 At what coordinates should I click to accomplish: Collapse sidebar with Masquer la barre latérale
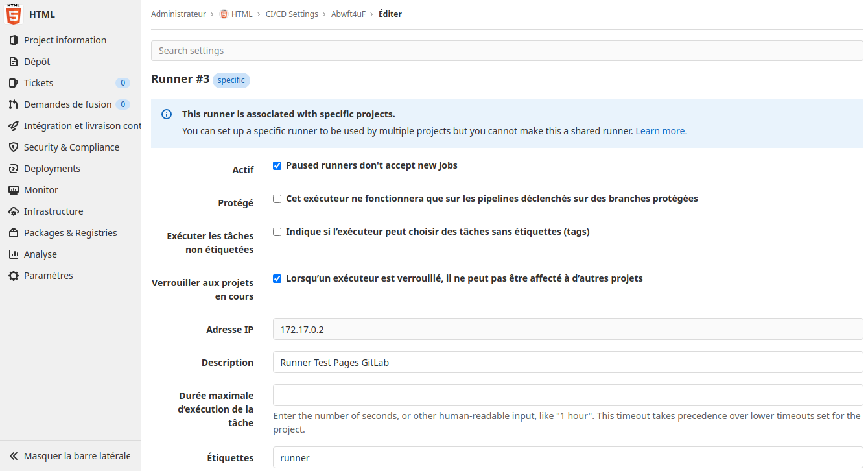pos(70,456)
